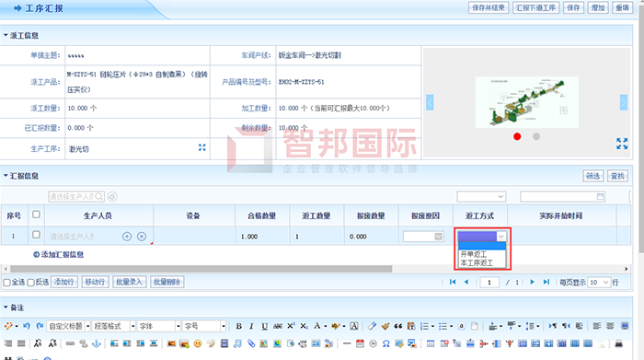This screenshot has width=644, height=360.
Task: Tick the header select-all checkbox in table
Action: point(36,215)
